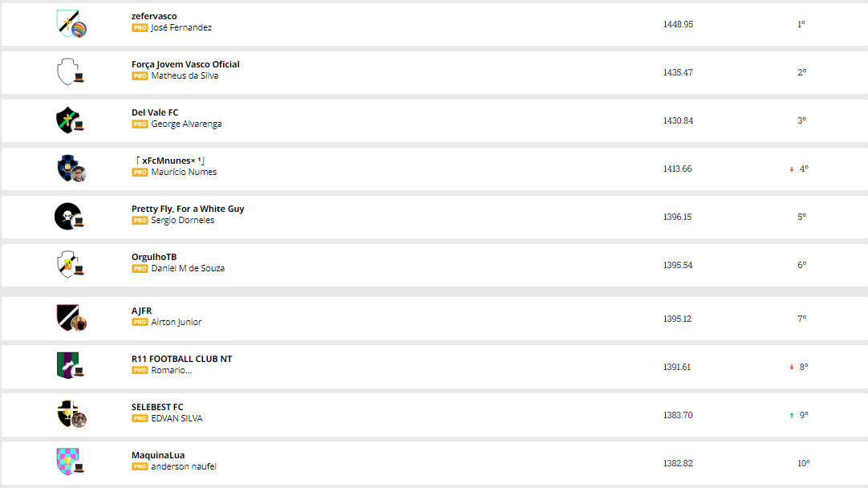This screenshot has width=868, height=488.
Task: Click PRO badge beside José Fernandez
Action: click(140, 28)
